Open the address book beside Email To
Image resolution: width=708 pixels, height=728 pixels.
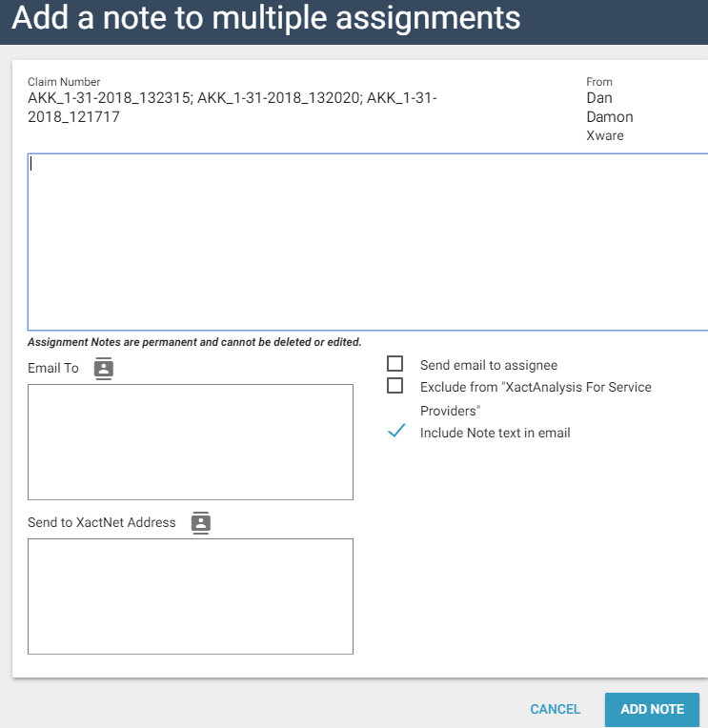(x=104, y=369)
